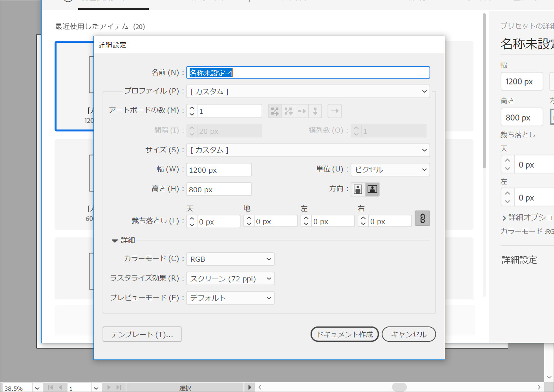This screenshot has height=392, width=554.
Task: Click the ドキュメント作成 button
Action: point(344,334)
